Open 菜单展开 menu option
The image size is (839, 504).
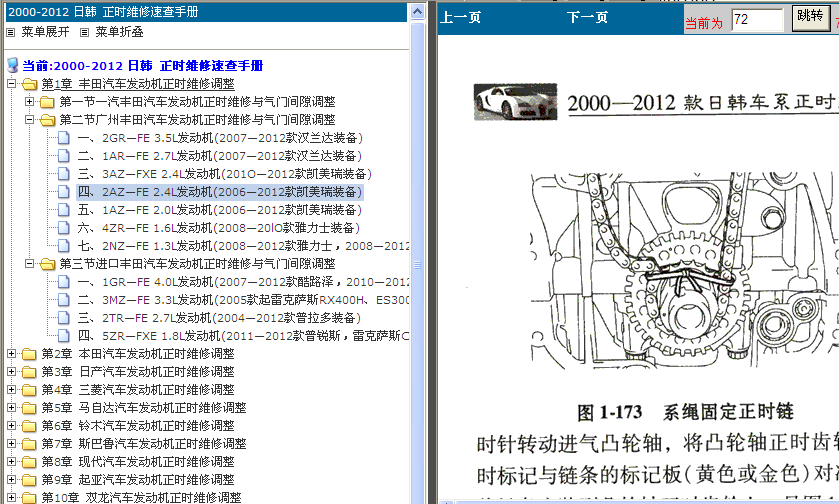point(45,32)
